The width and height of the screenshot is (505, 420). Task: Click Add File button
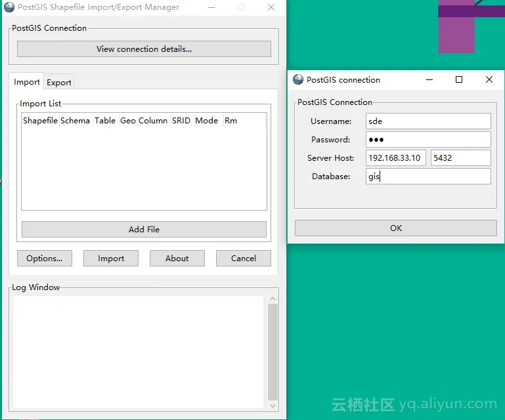pyautogui.click(x=144, y=229)
